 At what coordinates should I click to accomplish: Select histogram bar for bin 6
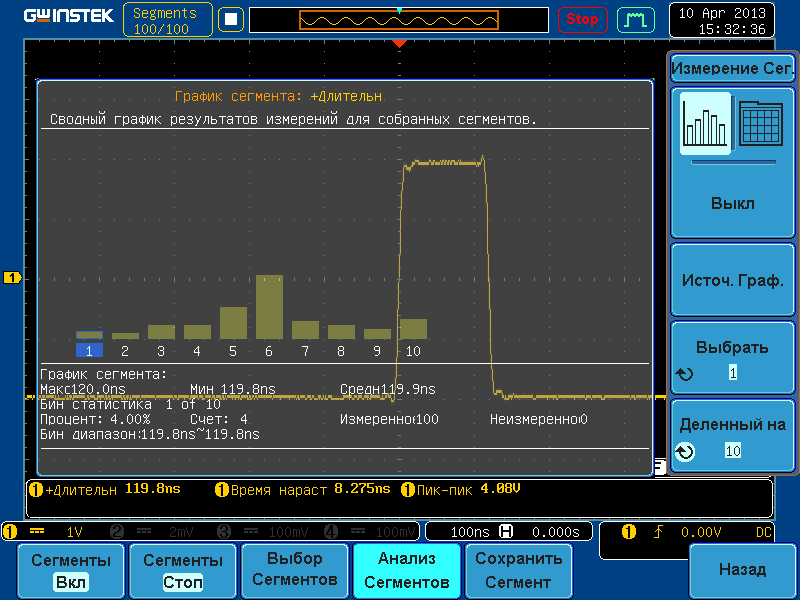click(x=269, y=307)
